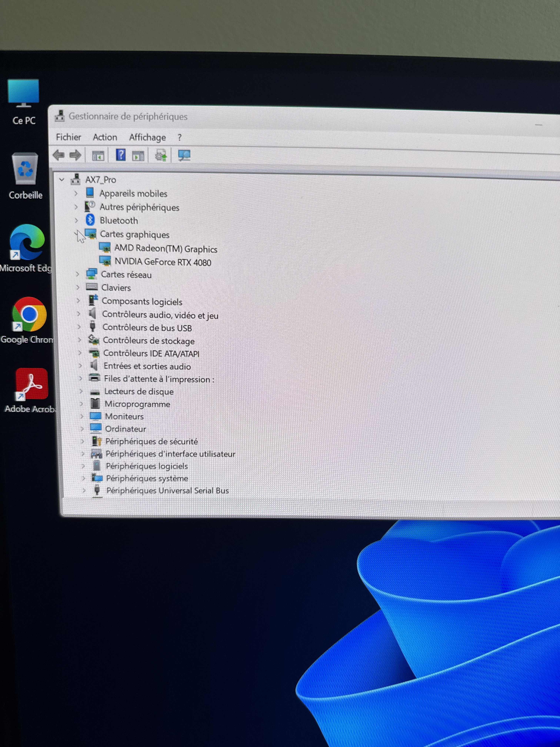The image size is (560, 747).
Task: Select NVIDIA GeForce RTX 4080 device
Action: 163,262
